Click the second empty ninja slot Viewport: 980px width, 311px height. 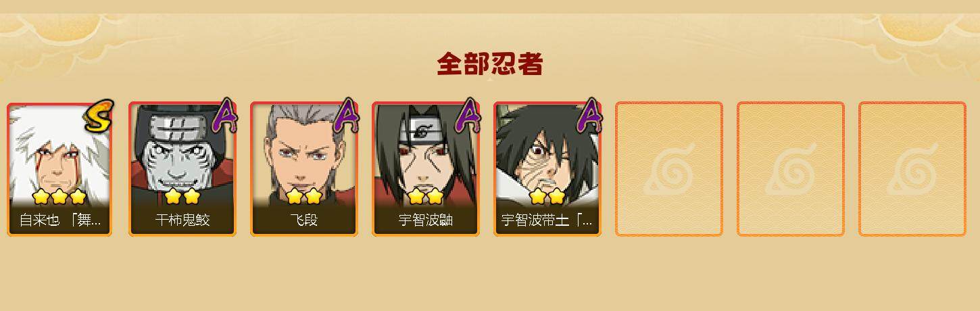(x=791, y=169)
